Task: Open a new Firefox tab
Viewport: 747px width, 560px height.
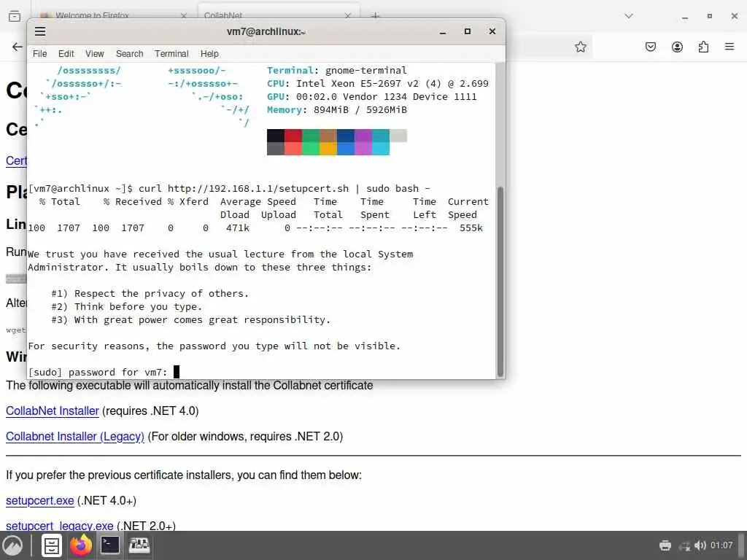Action: [x=376, y=16]
